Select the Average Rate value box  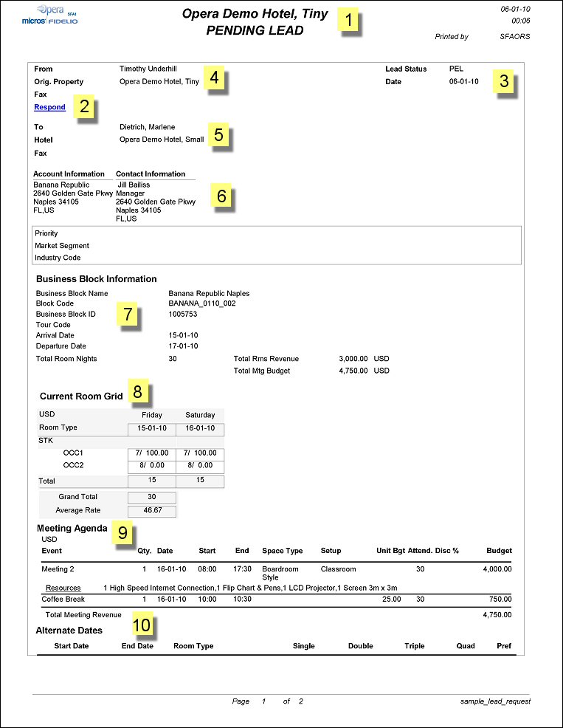[x=152, y=510]
